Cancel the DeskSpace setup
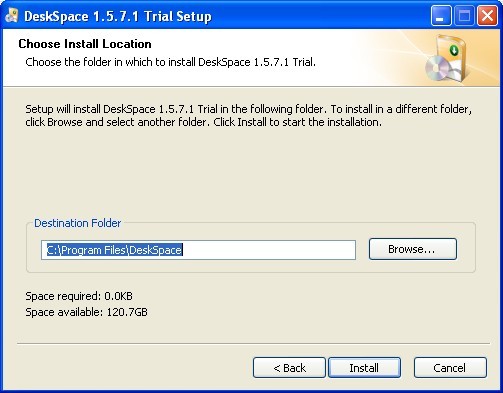Screen dimensions: 503x393 click(450, 367)
